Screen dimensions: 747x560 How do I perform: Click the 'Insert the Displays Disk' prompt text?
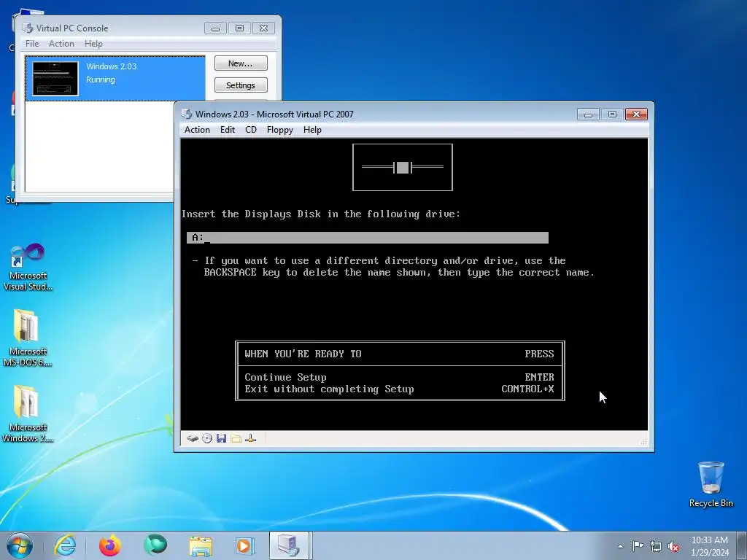point(321,214)
